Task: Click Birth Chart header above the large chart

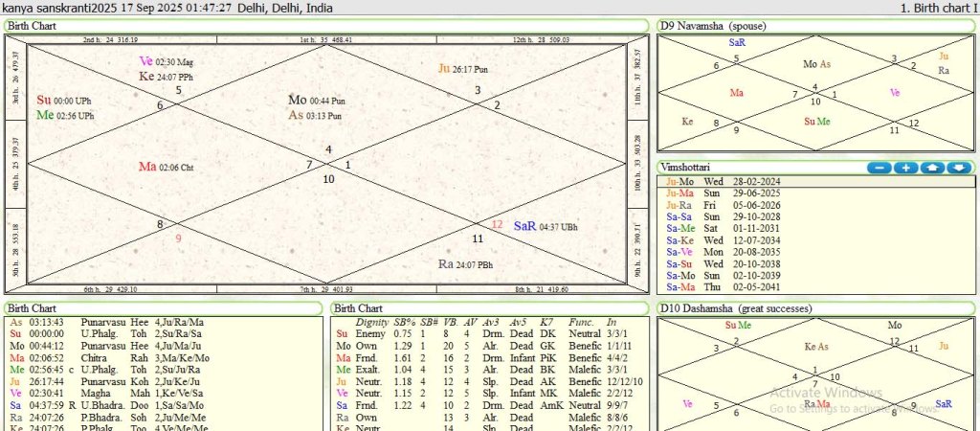Action: (x=32, y=25)
